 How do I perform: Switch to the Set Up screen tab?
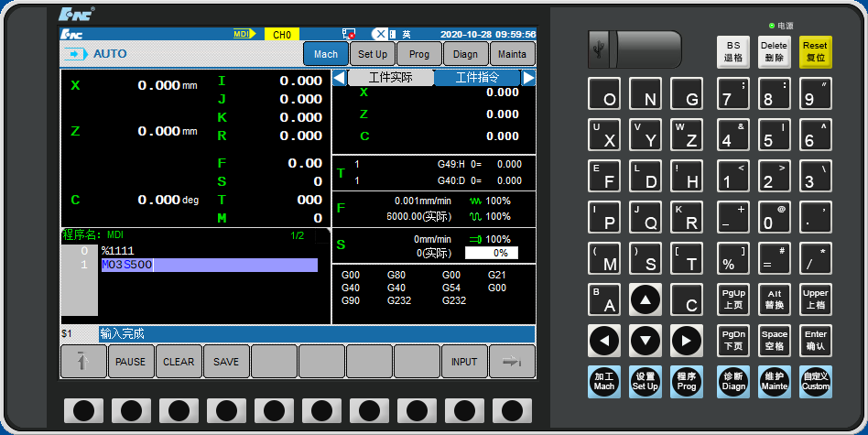click(x=373, y=54)
